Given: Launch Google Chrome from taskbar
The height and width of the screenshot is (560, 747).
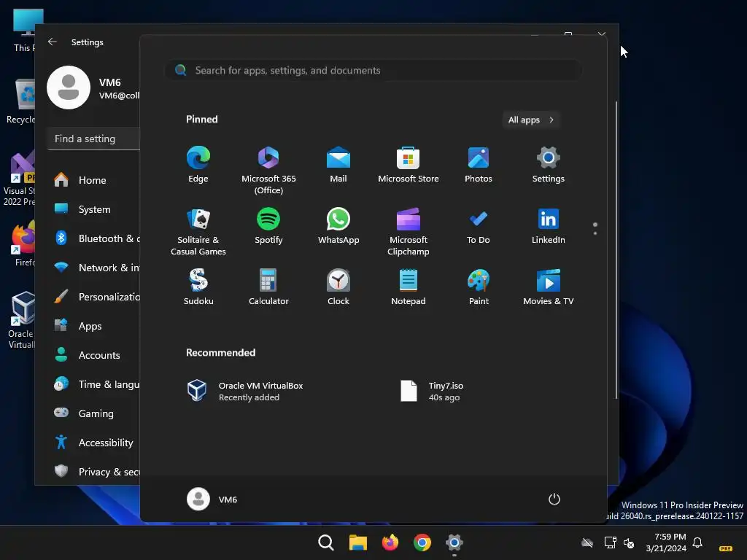Looking at the screenshot, I should click(422, 542).
